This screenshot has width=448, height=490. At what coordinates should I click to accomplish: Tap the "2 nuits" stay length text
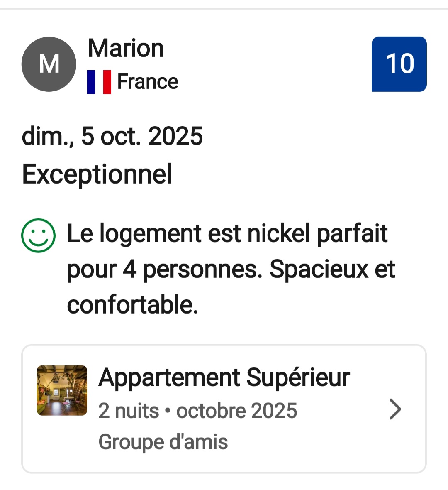point(129,411)
